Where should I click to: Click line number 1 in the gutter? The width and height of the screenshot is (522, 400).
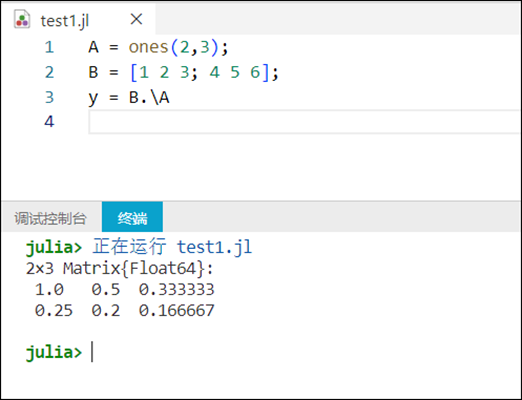point(49,47)
